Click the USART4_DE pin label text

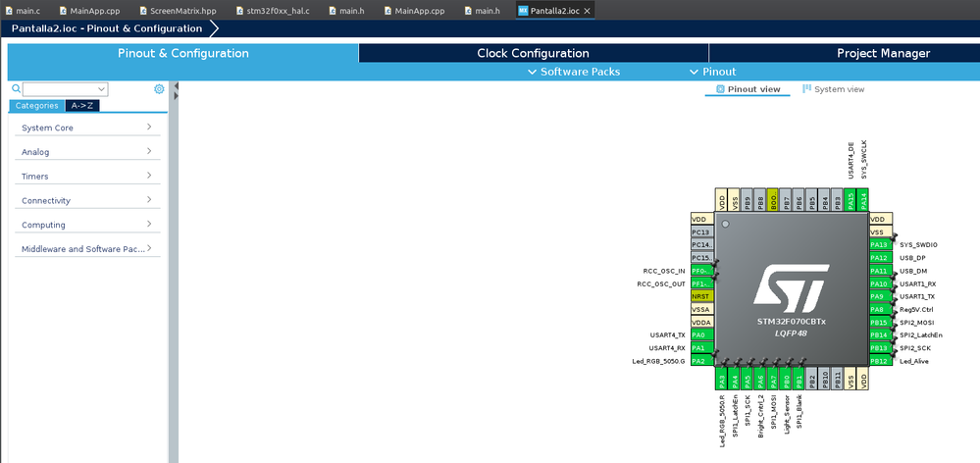pyautogui.click(x=851, y=161)
